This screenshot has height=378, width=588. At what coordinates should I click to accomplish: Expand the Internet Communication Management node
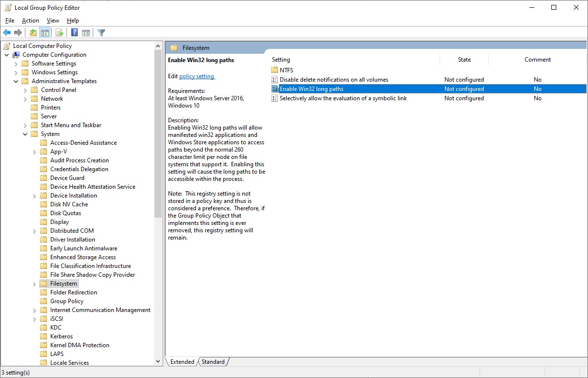[35, 310]
